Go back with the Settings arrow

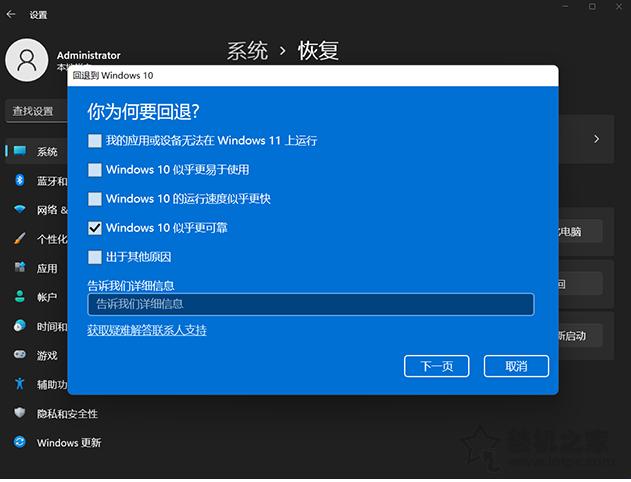pos(11,14)
